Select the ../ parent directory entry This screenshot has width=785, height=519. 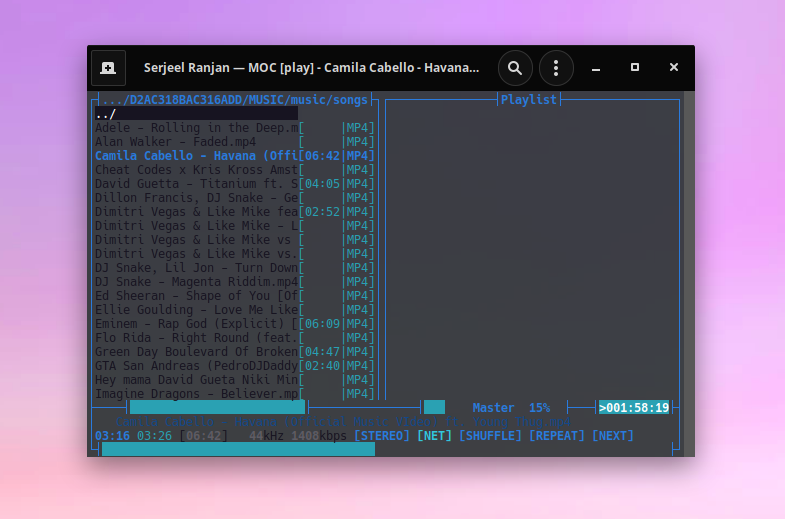coord(196,114)
